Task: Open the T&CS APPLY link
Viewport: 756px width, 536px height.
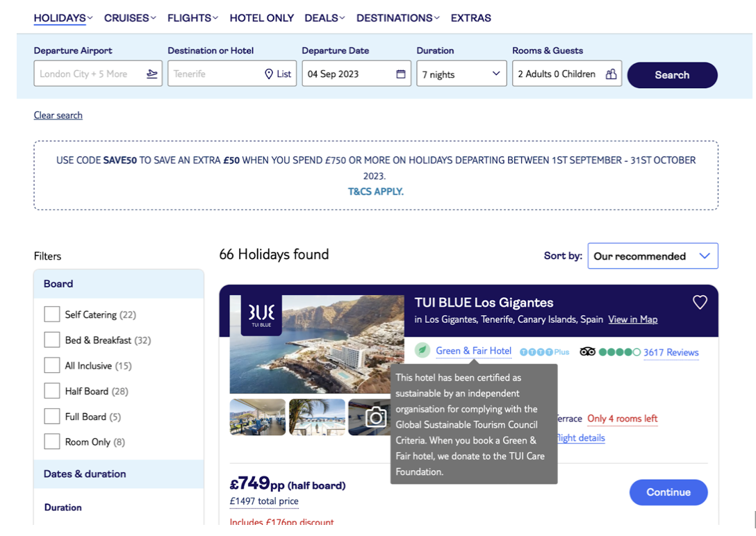Action: (376, 192)
